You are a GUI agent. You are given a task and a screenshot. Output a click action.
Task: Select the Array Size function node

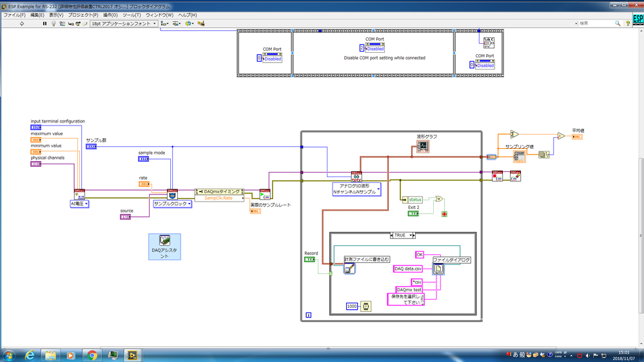pos(544,155)
